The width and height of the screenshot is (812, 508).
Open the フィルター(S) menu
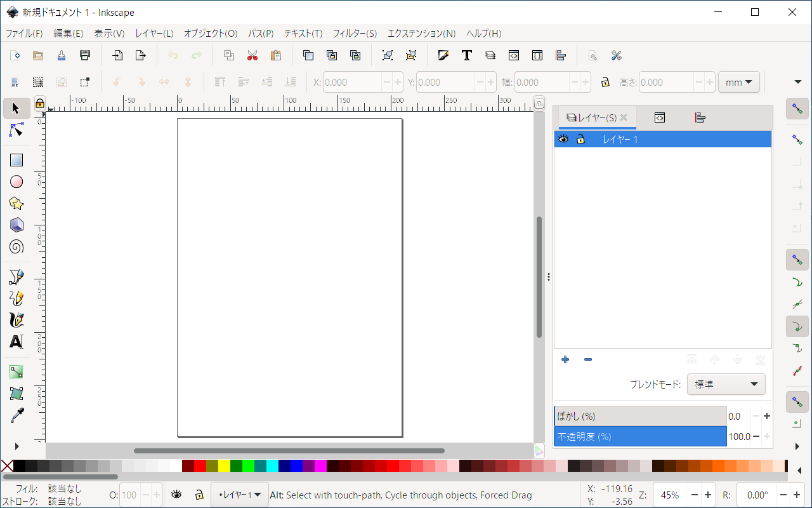tap(355, 33)
